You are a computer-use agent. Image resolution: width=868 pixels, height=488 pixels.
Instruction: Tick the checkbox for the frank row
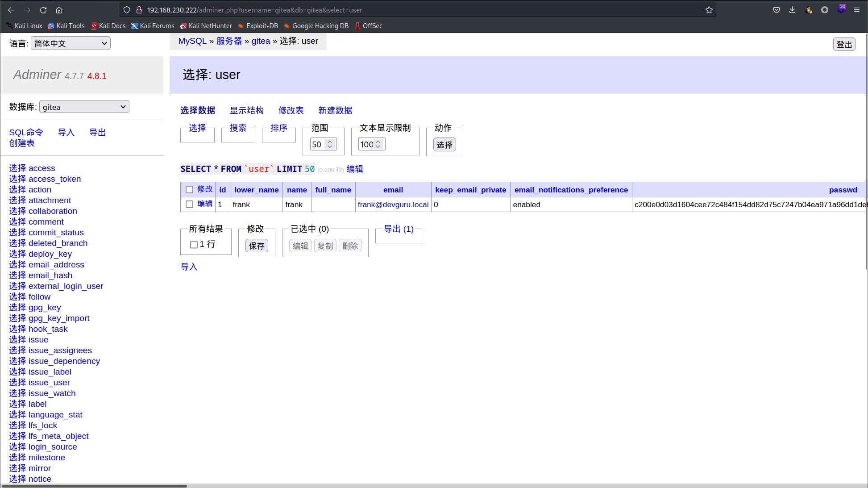point(189,204)
